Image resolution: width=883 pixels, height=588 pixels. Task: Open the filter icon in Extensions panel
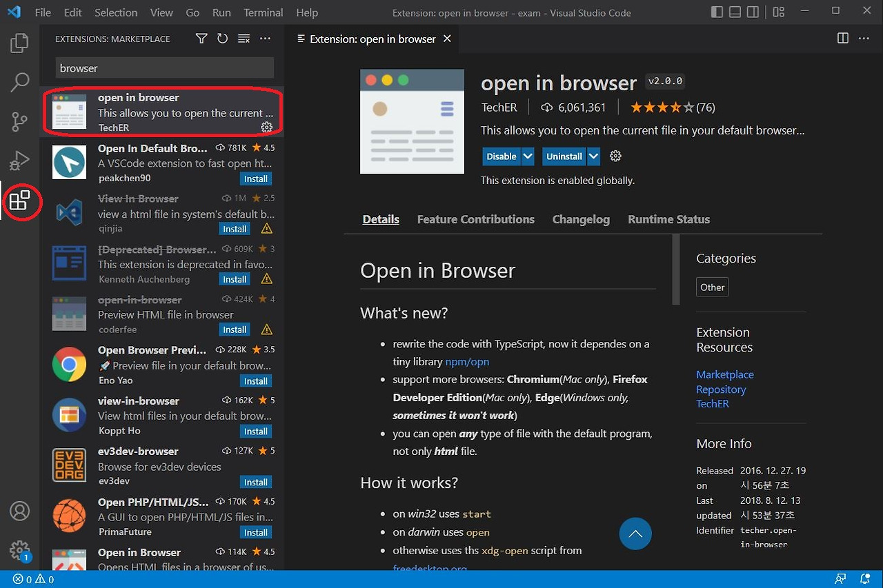click(x=201, y=39)
